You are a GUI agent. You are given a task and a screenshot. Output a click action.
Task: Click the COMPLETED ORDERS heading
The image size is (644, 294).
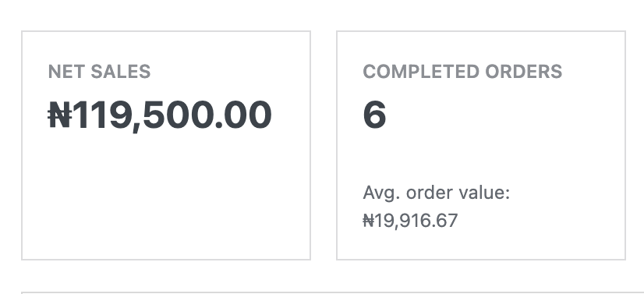pos(462,72)
